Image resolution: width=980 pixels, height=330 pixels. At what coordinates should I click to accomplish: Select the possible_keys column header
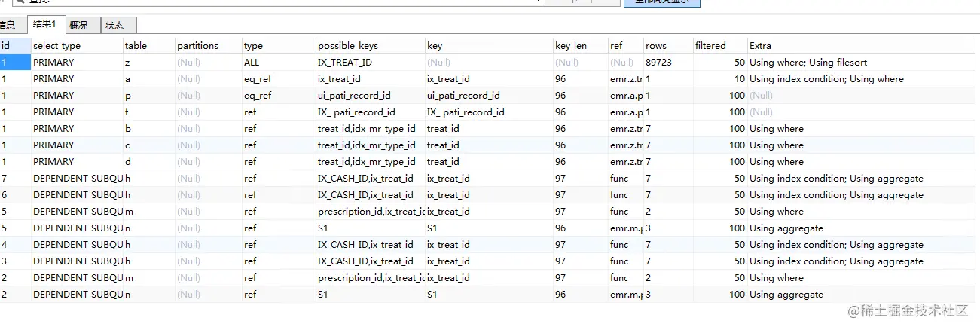pos(370,45)
